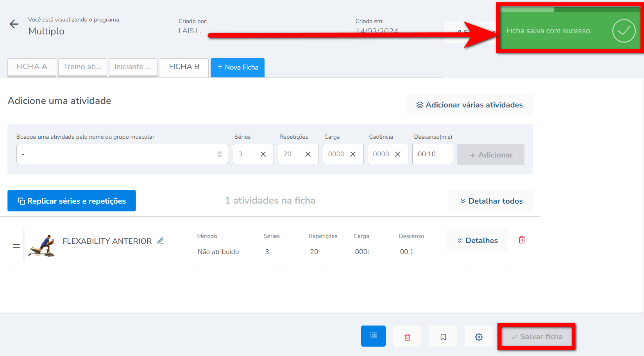
Task: Expand all with Detalhar todos
Action: [491, 201]
